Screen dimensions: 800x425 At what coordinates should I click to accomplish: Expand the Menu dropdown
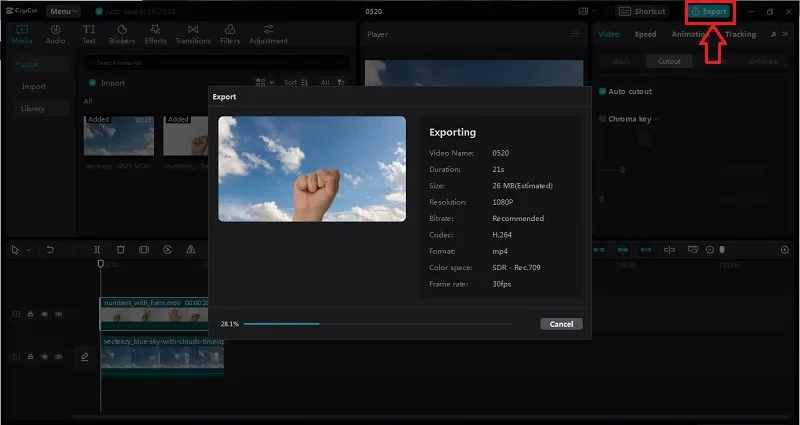click(x=64, y=11)
